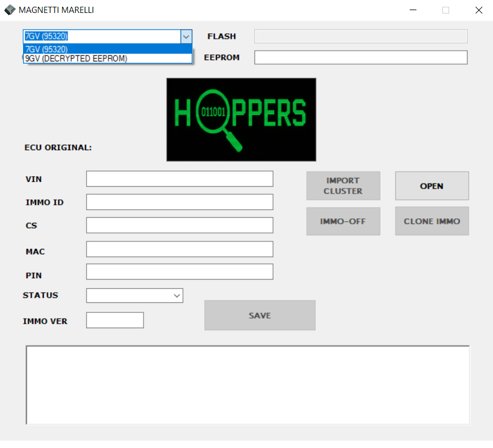Focus the VIN input field
Screen dimensions: 493x448
point(180,179)
